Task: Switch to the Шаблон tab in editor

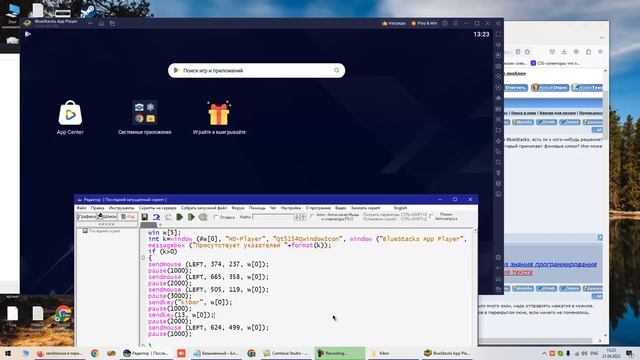Action: 107,217
